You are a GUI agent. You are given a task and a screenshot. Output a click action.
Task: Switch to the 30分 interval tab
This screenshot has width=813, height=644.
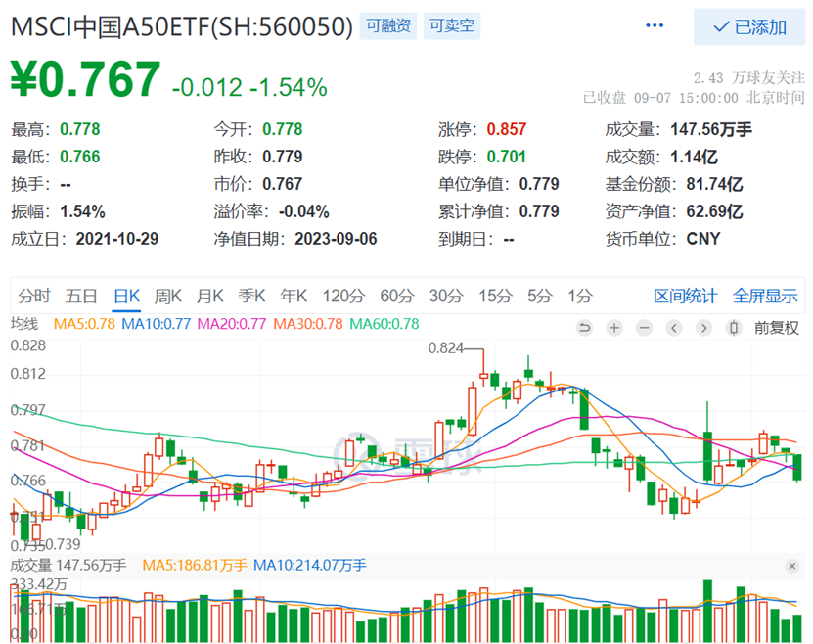[446, 297]
